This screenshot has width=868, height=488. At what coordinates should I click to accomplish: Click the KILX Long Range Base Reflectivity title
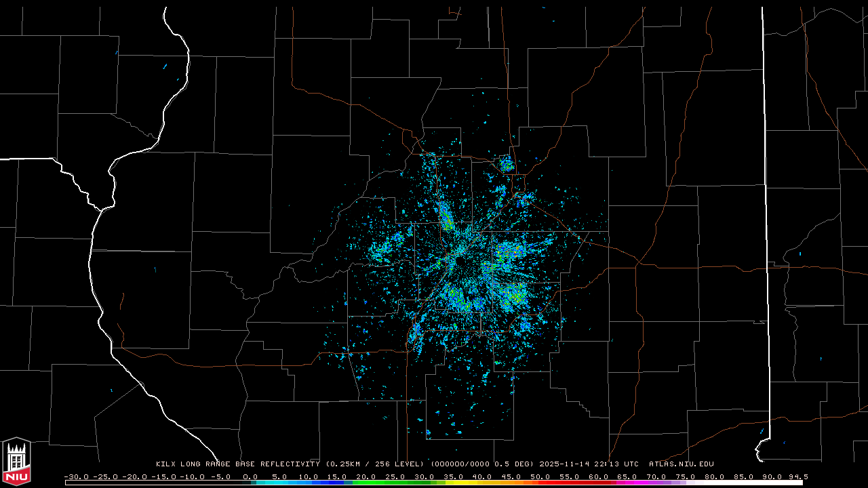(237, 464)
